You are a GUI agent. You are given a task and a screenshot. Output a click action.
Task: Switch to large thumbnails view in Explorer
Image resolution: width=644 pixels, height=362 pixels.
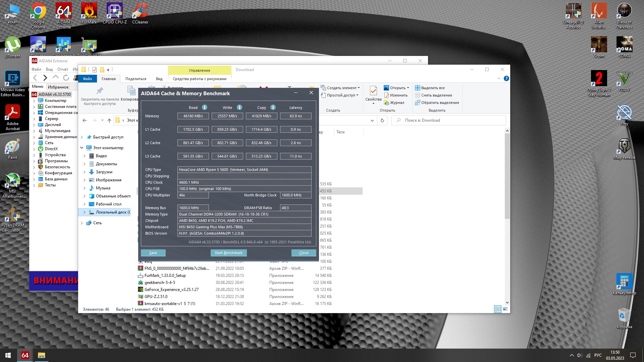tap(505, 309)
